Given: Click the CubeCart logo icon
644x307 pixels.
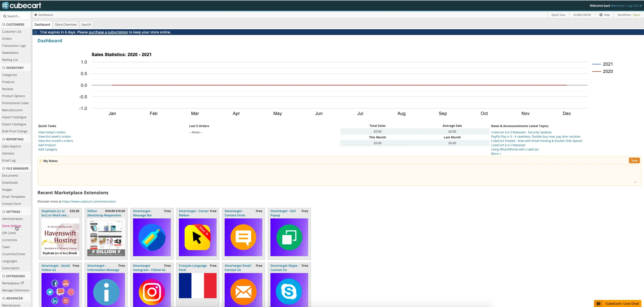Looking at the screenshot, I should (5, 5).
